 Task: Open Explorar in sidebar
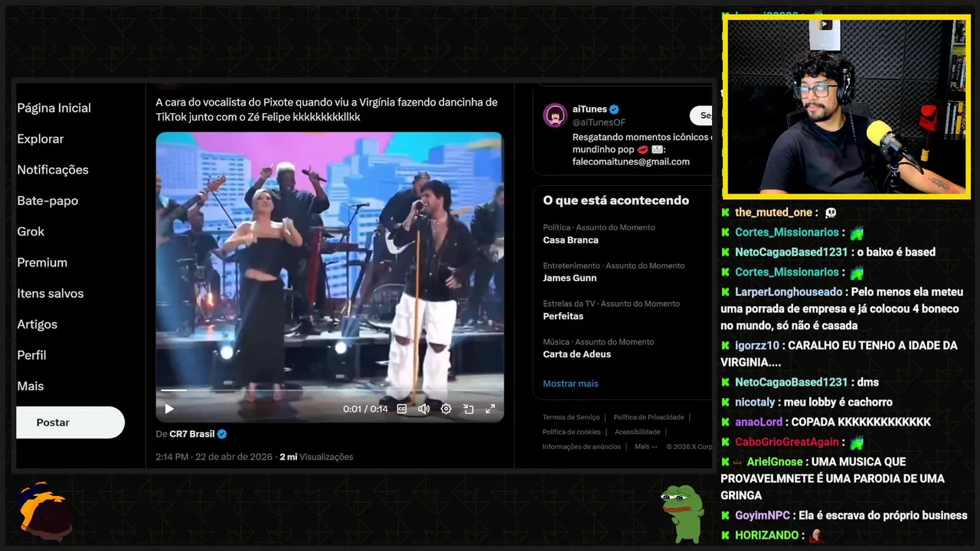tap(41, 139)
